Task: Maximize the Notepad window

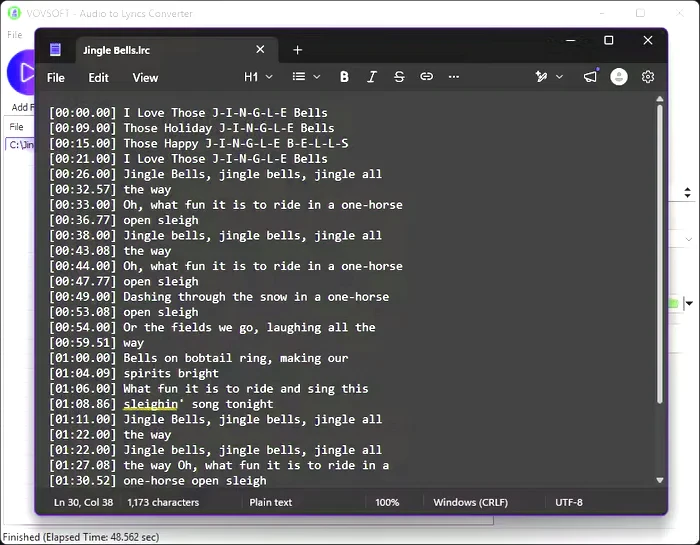Action: click(x=608, y=40)
